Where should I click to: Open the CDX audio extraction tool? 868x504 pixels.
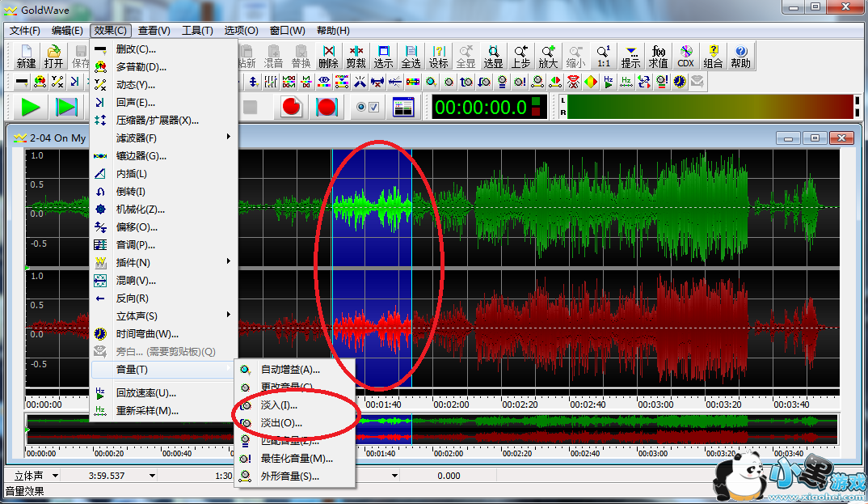pyautogui.click(x=685, y=56)
